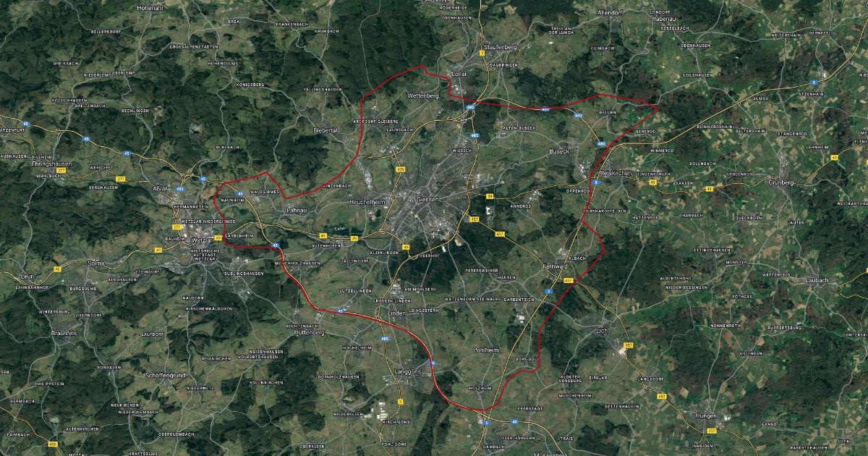Click the 49 road shield near Lehnheim
868x456 pixels.
pyautogui.click(x=834, y=157)
